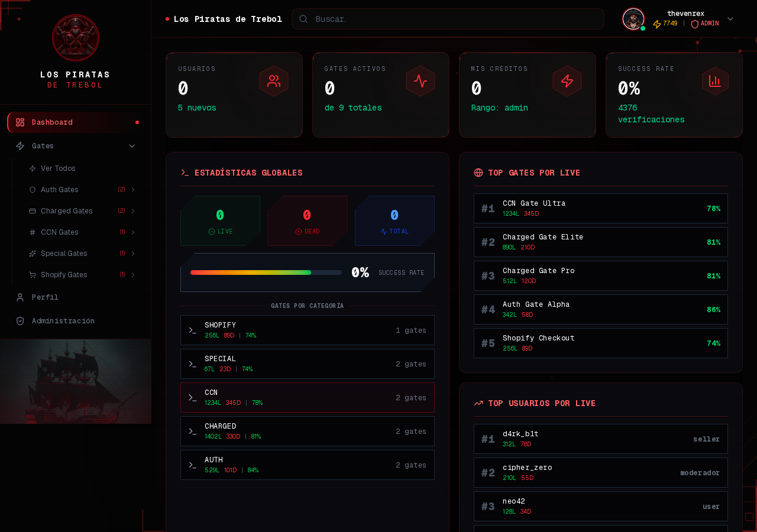Open the Ver Todos gates page
Viewport: 757px width, 532px height.
(x=83, y=168)
